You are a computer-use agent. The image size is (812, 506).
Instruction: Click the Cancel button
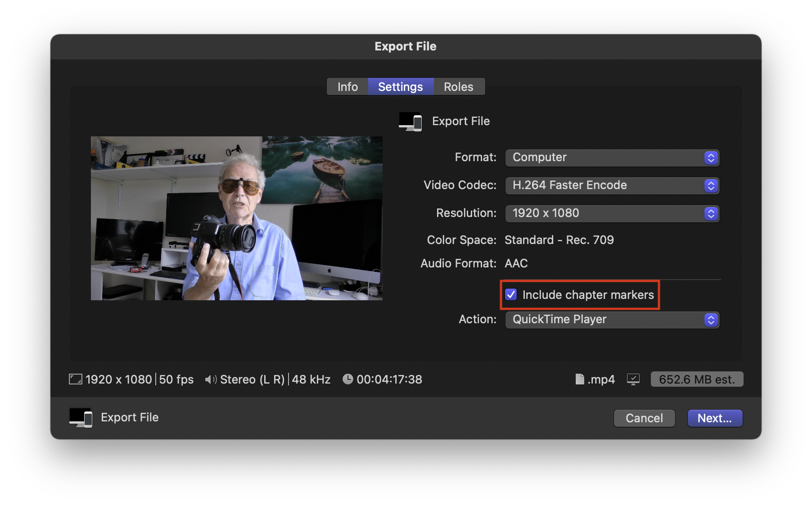pyautogui.click(x=644, y=418)
